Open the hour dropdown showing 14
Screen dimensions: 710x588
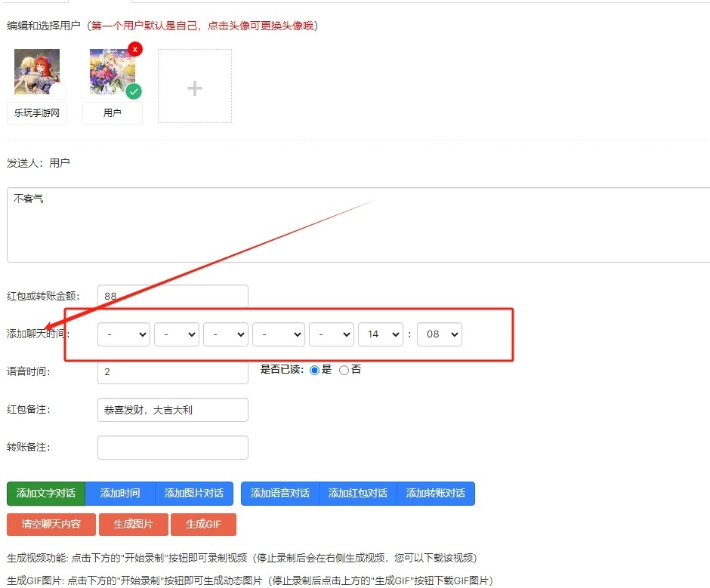(x=381, y=334)
